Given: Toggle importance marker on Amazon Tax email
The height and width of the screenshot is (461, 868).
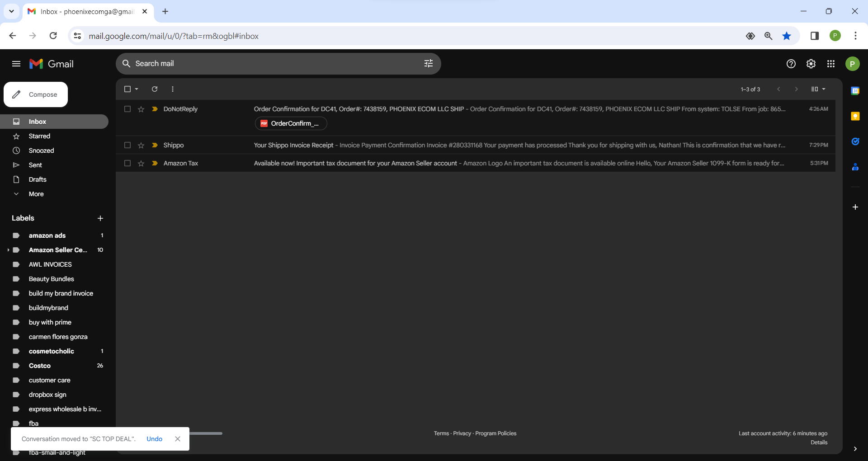Looking at the screenshot, I should 155,163.
